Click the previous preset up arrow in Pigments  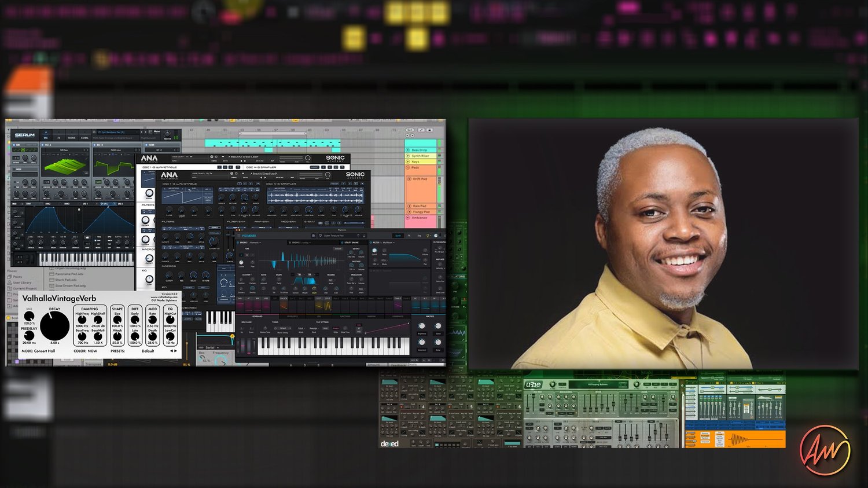point(359,236)
